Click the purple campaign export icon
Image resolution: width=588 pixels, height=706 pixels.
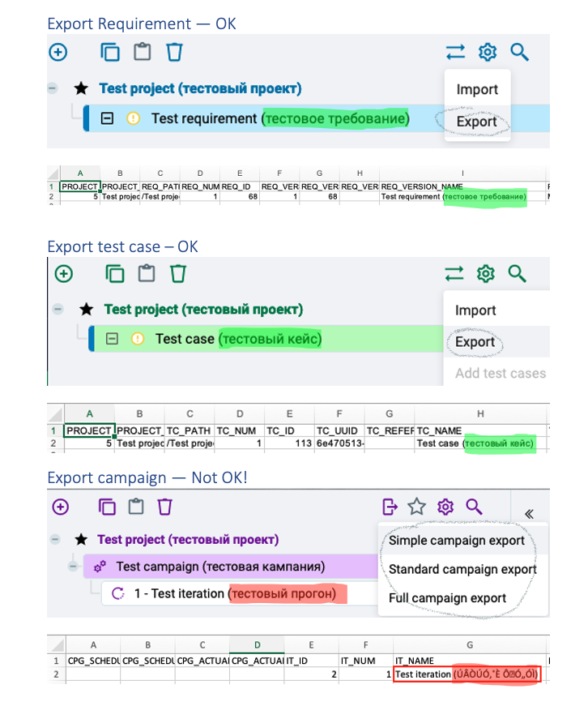tap(390, 507)
